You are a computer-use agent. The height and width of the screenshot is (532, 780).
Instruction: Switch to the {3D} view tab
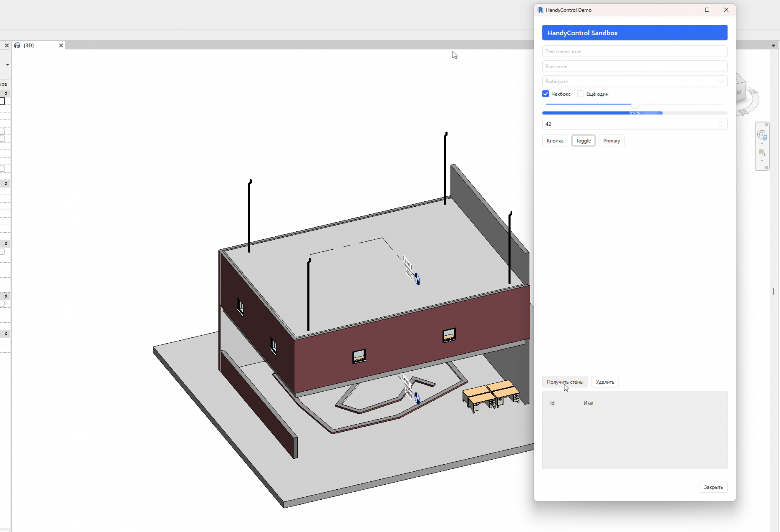pyautogui.click(x=29, y=45)
